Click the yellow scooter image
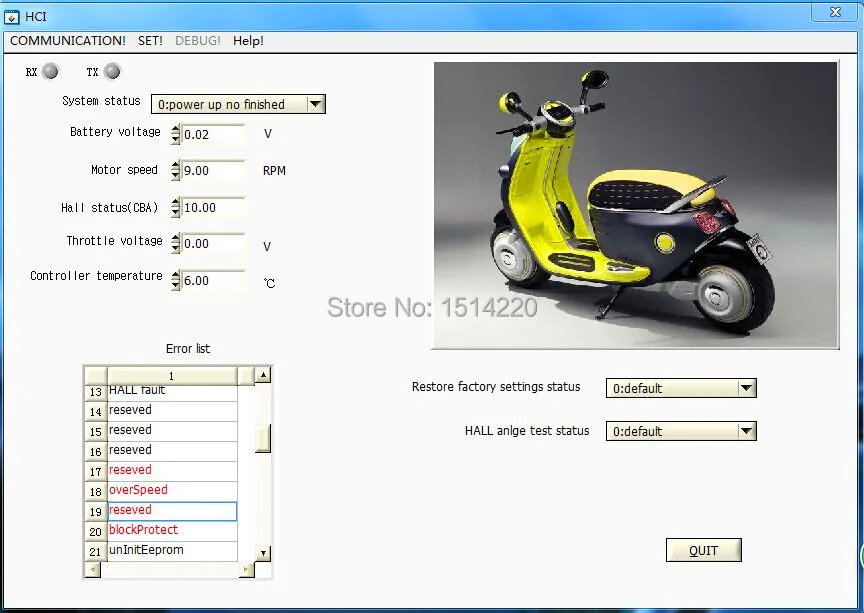Viewport: 864px width, 613px height. point(636,205)
